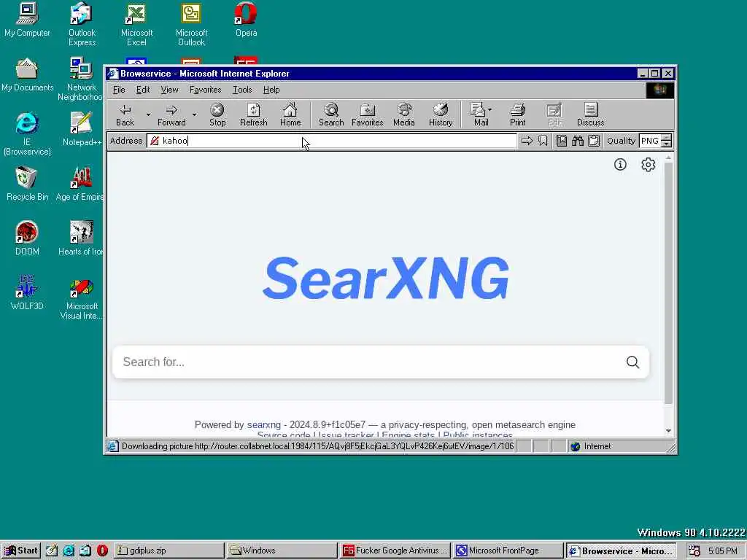This screenshot has width=747, height=560.
Task: Open the SearXNG info icon
Action: click(620, 165)
